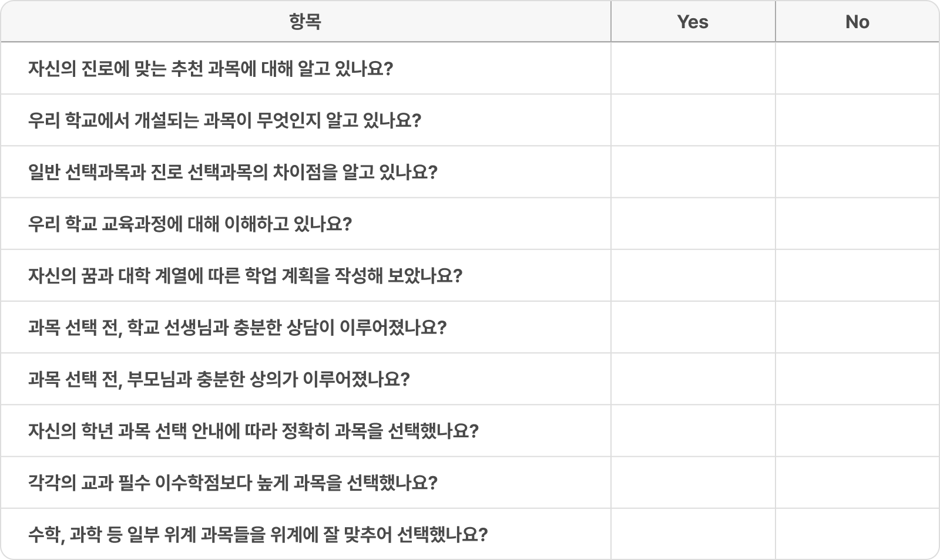The height and width of the screenshot is (560, 940).
Task: Select the question about 자신의 진로에 맞는 추천 과목
Action: click(x=210, y=69)
